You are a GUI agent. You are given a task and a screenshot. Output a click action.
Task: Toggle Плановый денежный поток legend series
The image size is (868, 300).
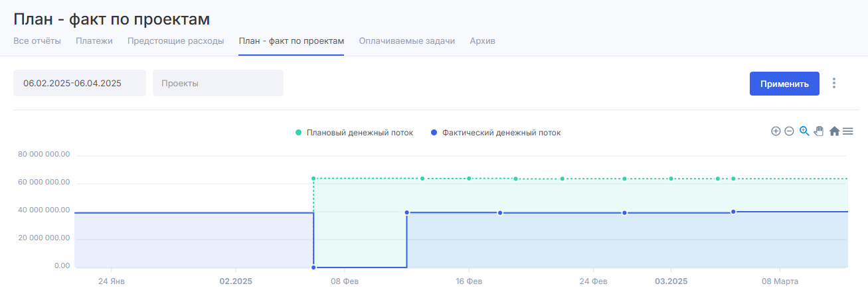point(354,133)
